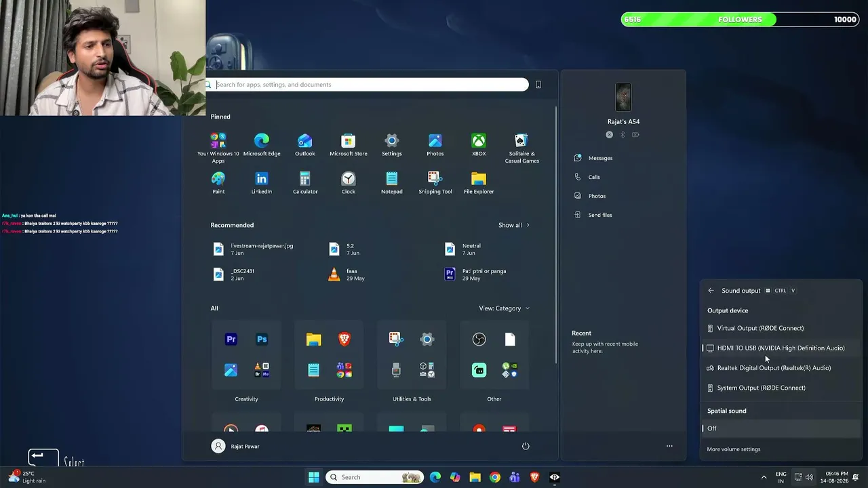This screenshot has width=868, height=488.
Task: Open the weather widget showing Light rain
Action: coord(28,477)
